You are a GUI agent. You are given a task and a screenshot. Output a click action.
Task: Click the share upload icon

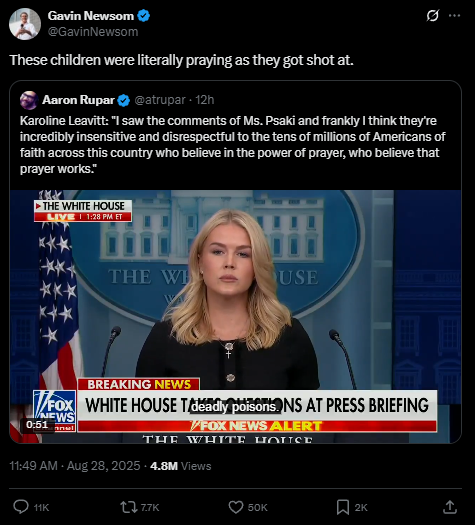tap(450, 507)
